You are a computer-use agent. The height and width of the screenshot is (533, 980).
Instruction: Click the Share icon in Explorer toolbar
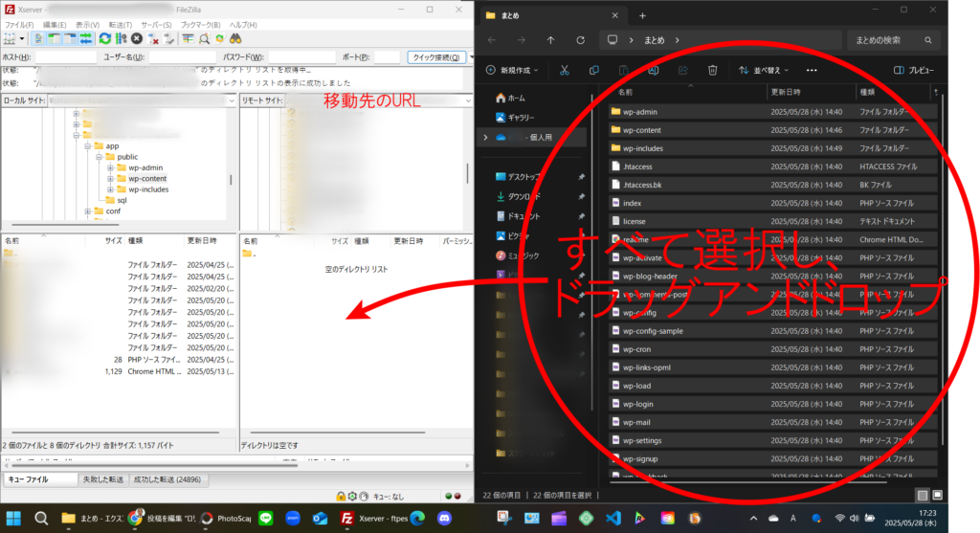(682, 70)
